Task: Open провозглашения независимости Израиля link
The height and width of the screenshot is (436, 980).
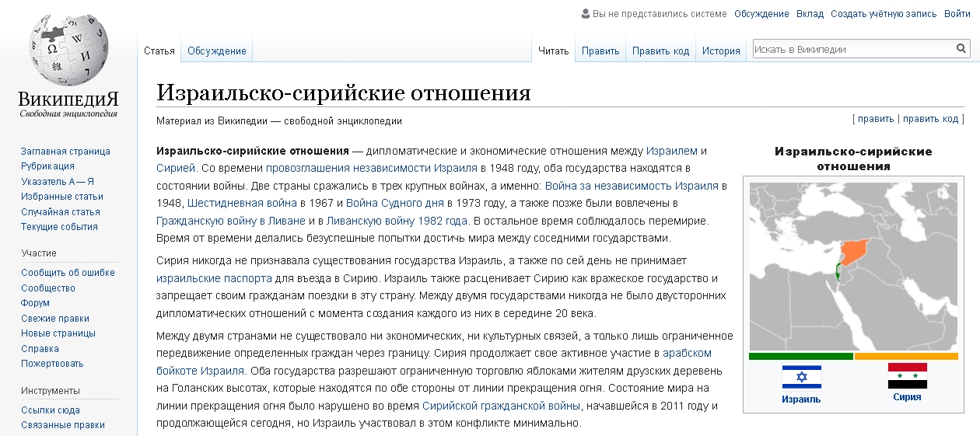Action: [372, 168]
